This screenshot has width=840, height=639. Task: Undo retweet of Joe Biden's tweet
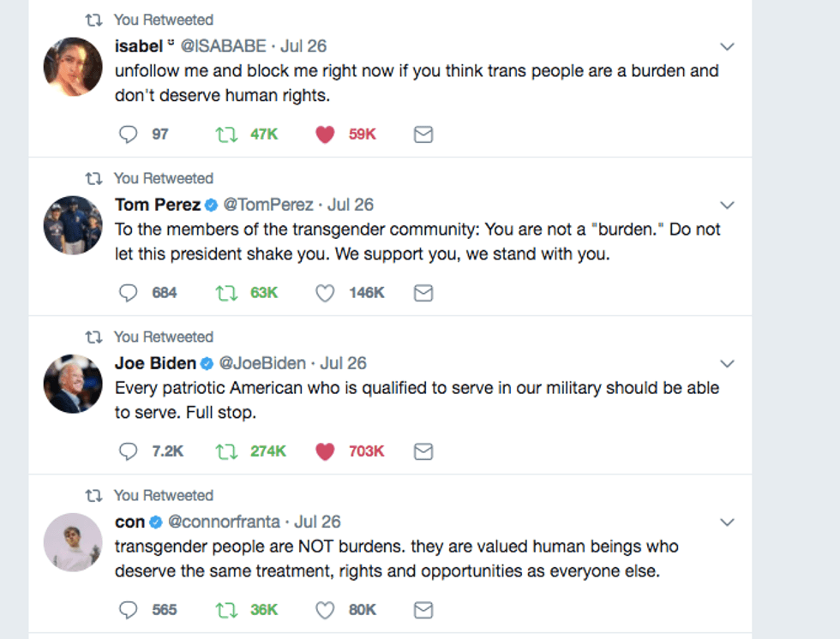pyautogui.click(x=226, y=451)
